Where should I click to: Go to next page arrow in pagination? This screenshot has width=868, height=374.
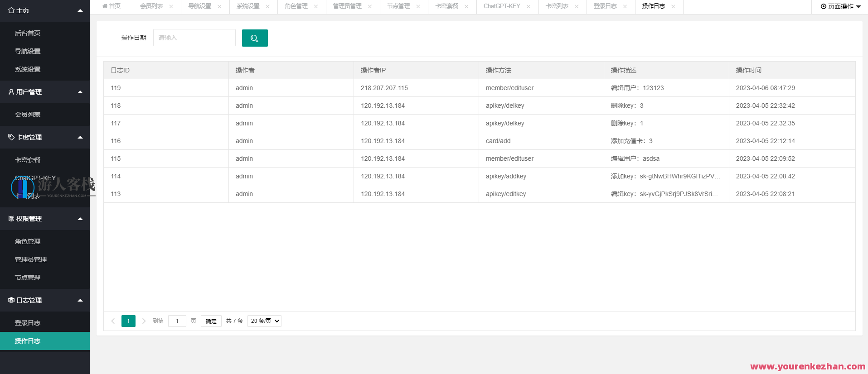(x=144, y=321)
